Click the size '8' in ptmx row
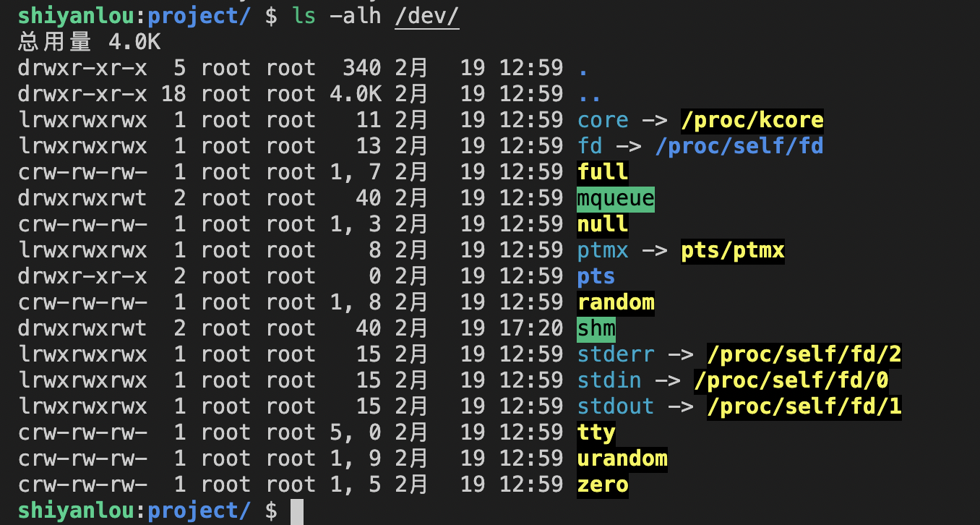Screen dimensions: 980x525 point(375,250)
